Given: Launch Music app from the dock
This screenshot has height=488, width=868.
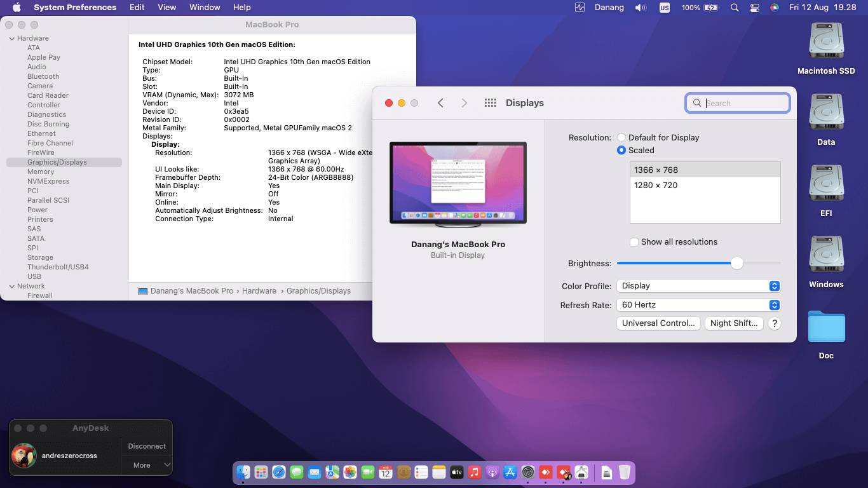Looking at the screenshot, I should (474, 472).
